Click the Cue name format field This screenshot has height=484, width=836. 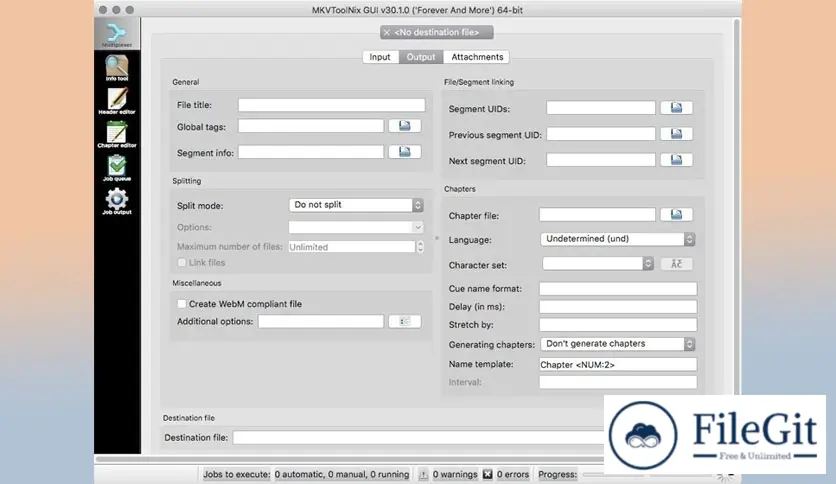tap(618, 288)
